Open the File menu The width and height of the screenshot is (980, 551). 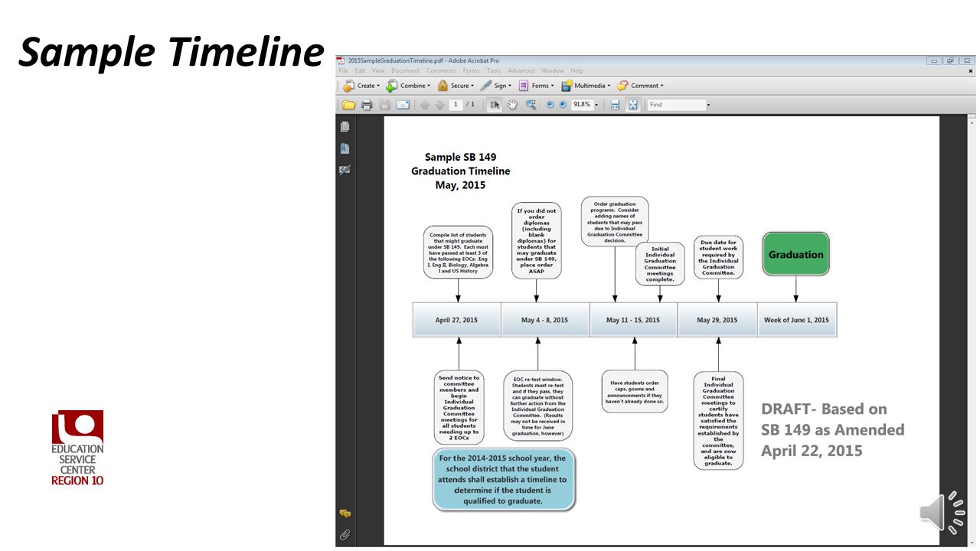point(344,70)
